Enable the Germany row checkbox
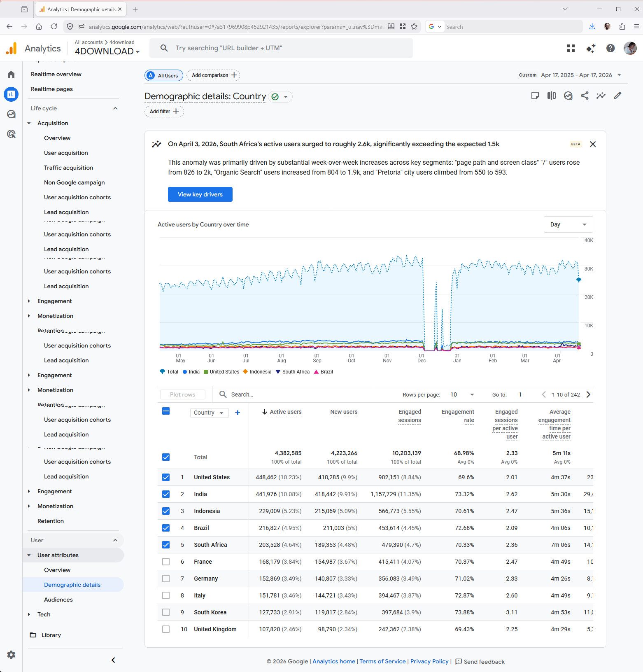Screen dimensions: 643x672 tap(166, 579)
